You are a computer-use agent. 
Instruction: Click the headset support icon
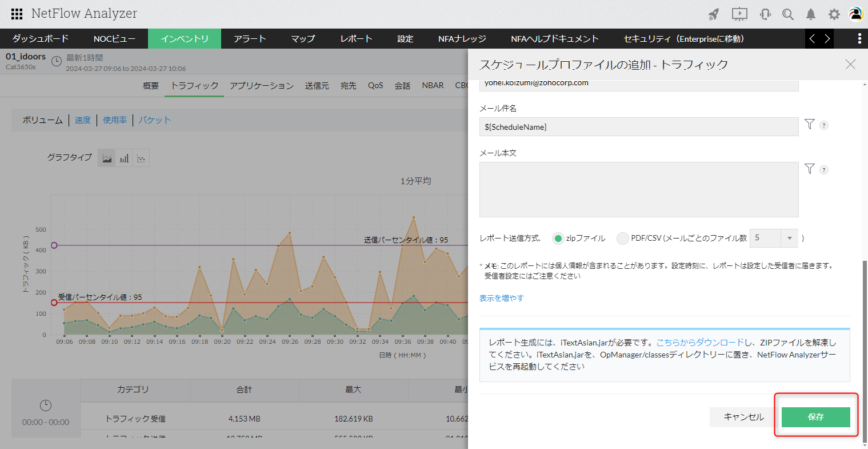click(765, 14)
